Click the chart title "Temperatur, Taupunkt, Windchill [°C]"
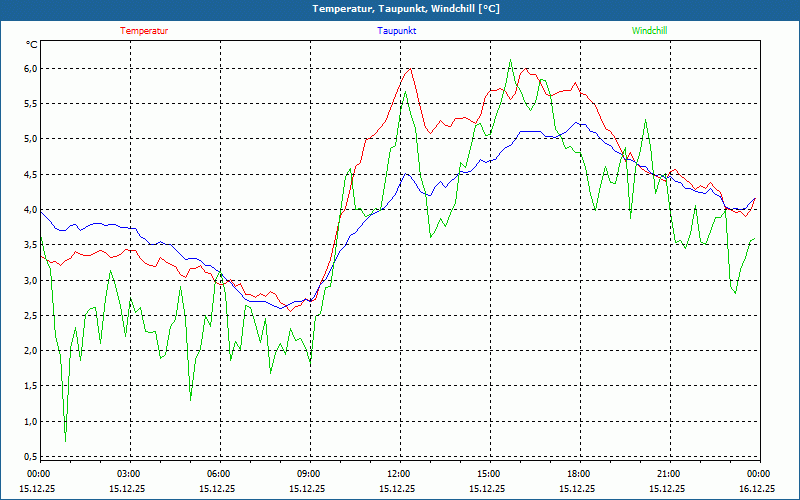Viewport: 800px width, 500px height. pos(406,9)
